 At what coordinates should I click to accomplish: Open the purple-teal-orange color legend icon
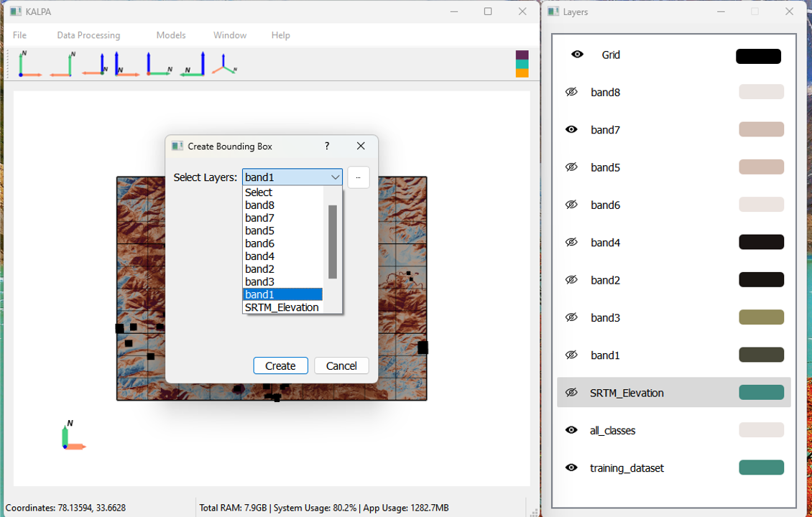(522, 64)
